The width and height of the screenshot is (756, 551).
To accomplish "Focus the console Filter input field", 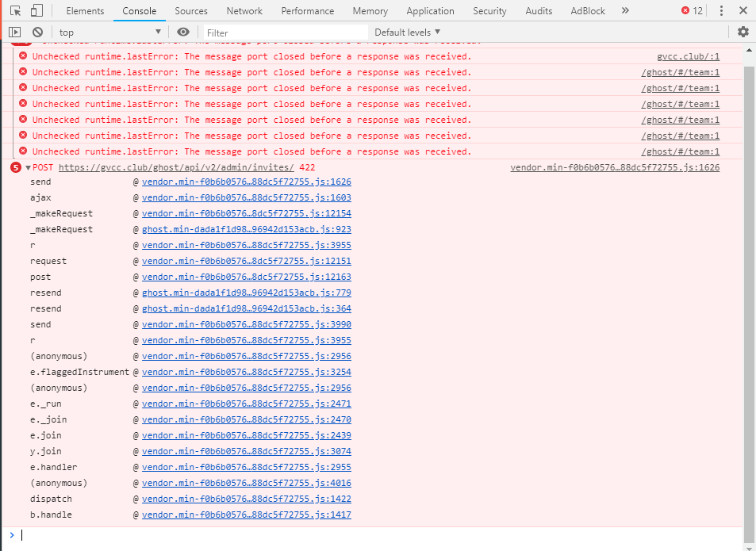I will tap(286, 33).
